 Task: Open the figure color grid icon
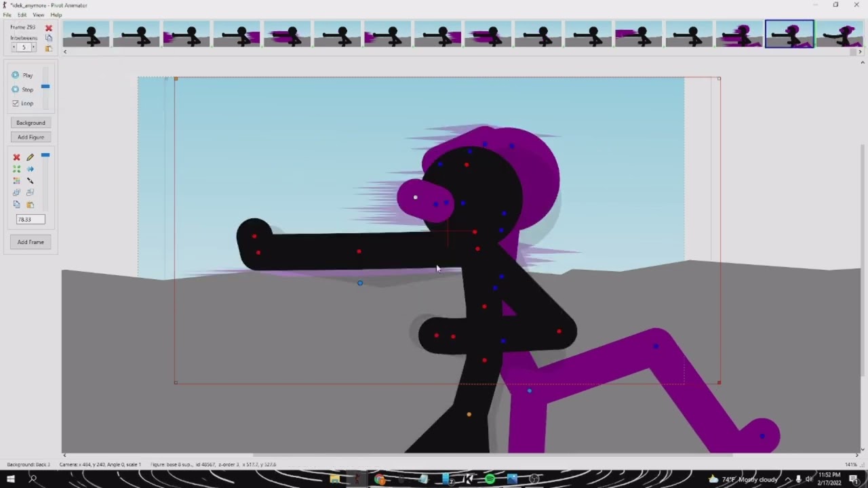(x=16, y=181)
